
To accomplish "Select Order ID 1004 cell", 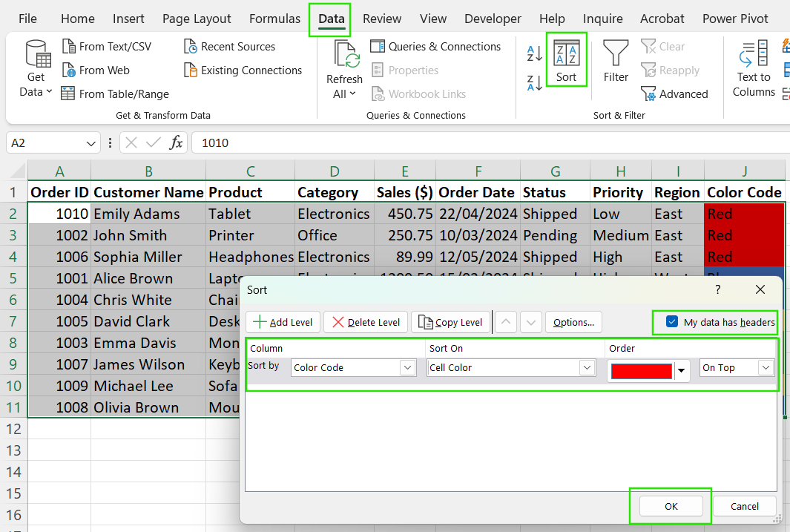I will coord(59,300).
